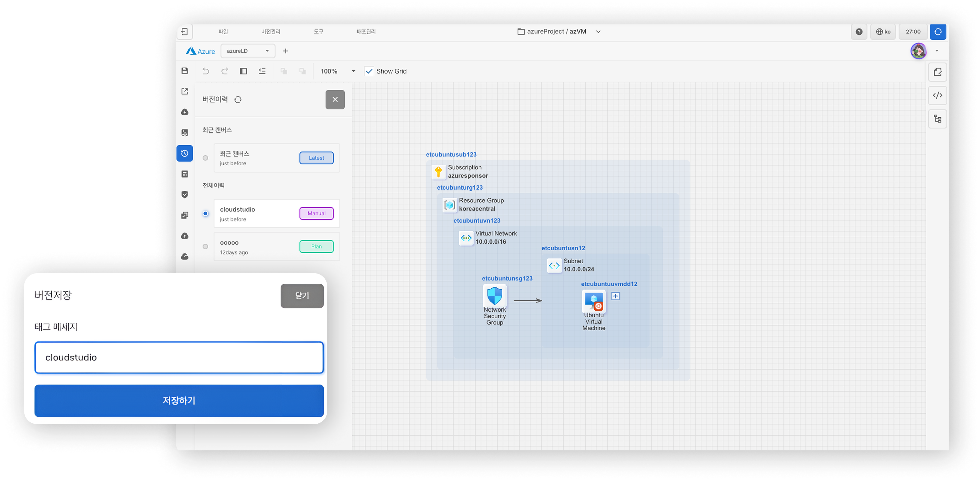The height and width of the screenshot is (481, 980).
Task: Click the code view icon
Action: click(937, 96)
